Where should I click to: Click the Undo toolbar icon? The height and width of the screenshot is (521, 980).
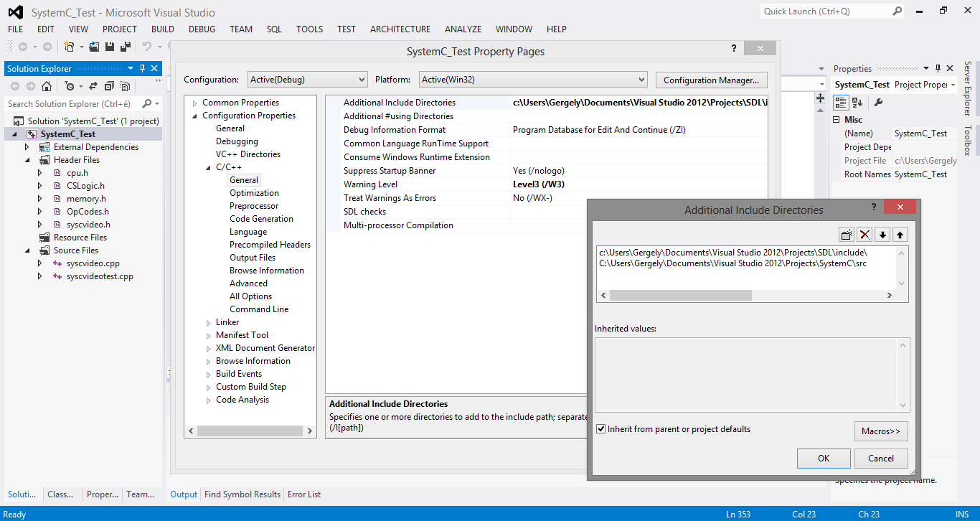point(147,47)
